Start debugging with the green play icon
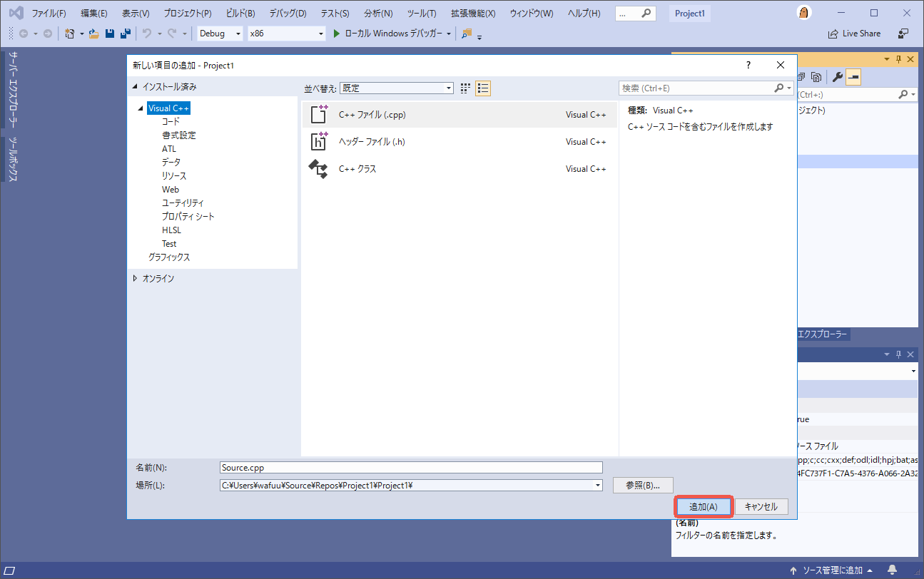Image resolution: width=924 pixels, height=579 pixels. tap(337, 34)
